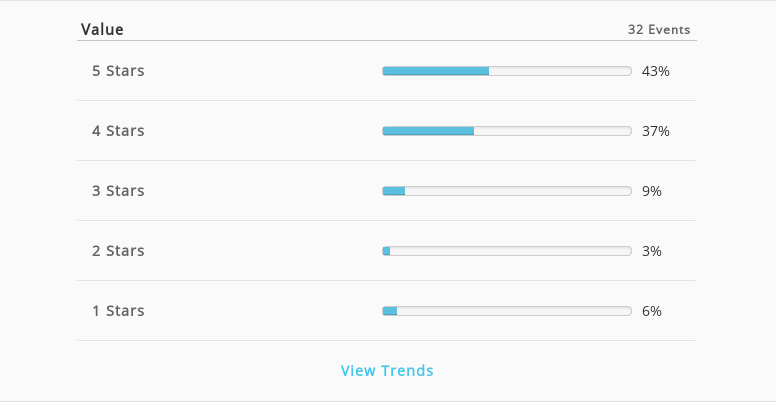
Task: Select the 5 Stars row label
Action: pos(118,71)
